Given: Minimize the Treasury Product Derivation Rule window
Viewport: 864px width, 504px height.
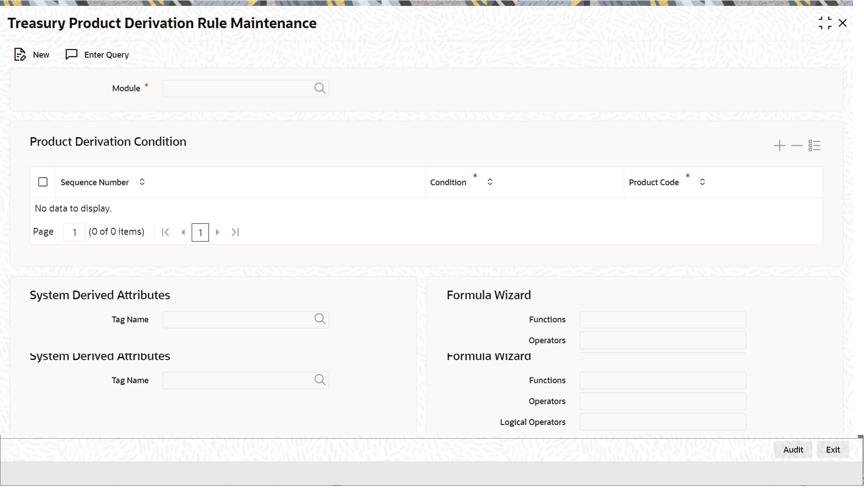Looking at the screenshot, I should [825, 23].
